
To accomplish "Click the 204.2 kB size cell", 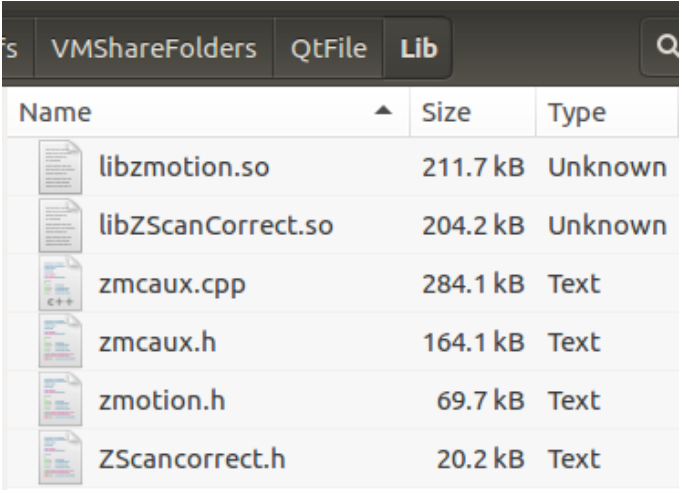I will [x=473, y=225].
